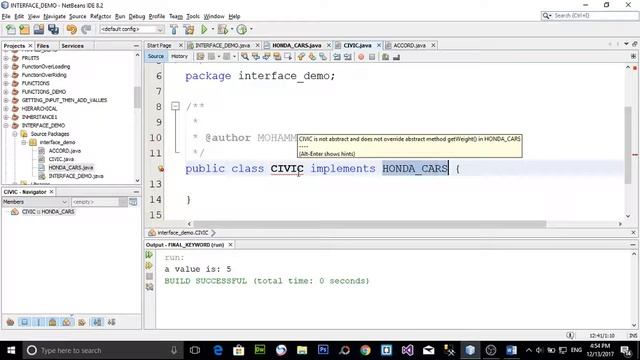Click the Uncomment editor toolbar icon

pyautogui.click(x=396, y=57)
